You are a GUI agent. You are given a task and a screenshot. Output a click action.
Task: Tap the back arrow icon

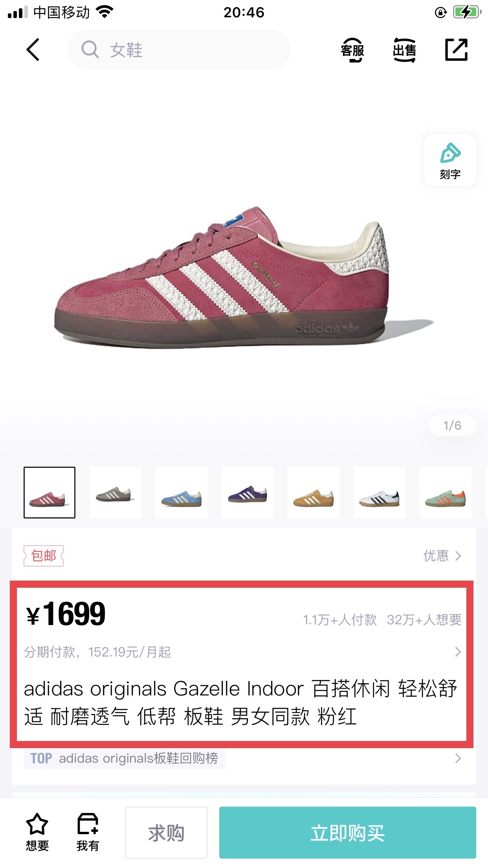pos(33,50)
